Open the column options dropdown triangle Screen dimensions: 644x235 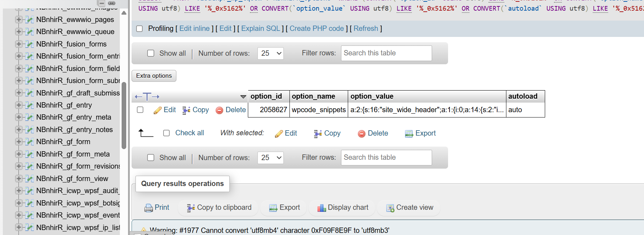243,97
